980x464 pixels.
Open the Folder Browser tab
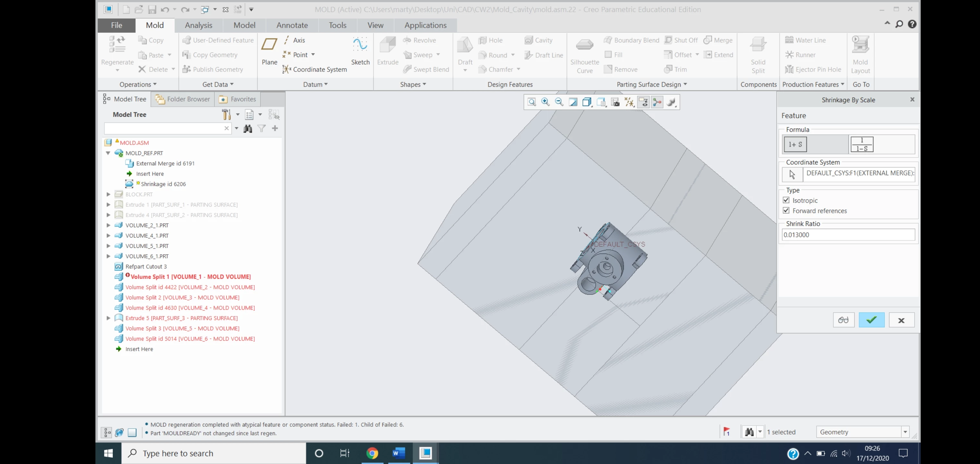(183, 99)
